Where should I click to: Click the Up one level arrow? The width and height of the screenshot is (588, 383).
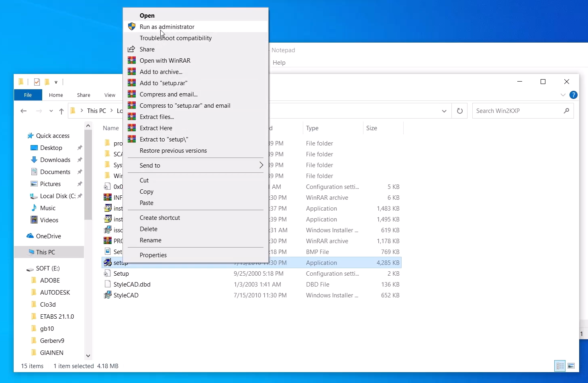tap(61, 111)
